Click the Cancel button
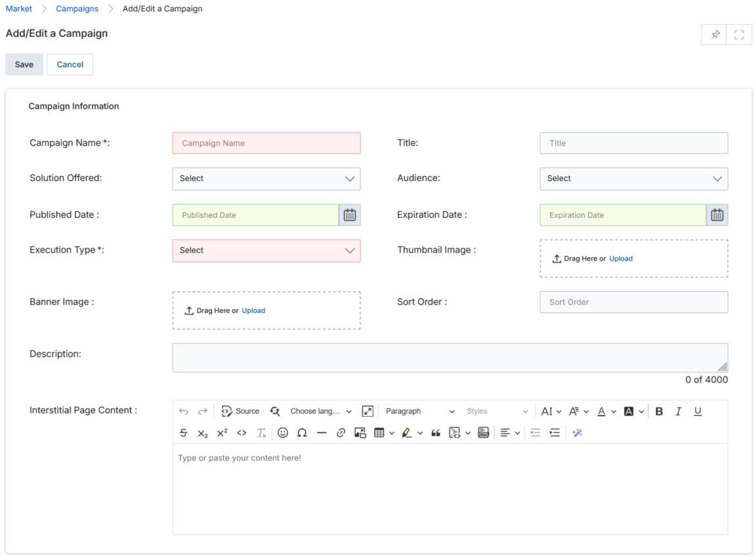 [70, 64]
